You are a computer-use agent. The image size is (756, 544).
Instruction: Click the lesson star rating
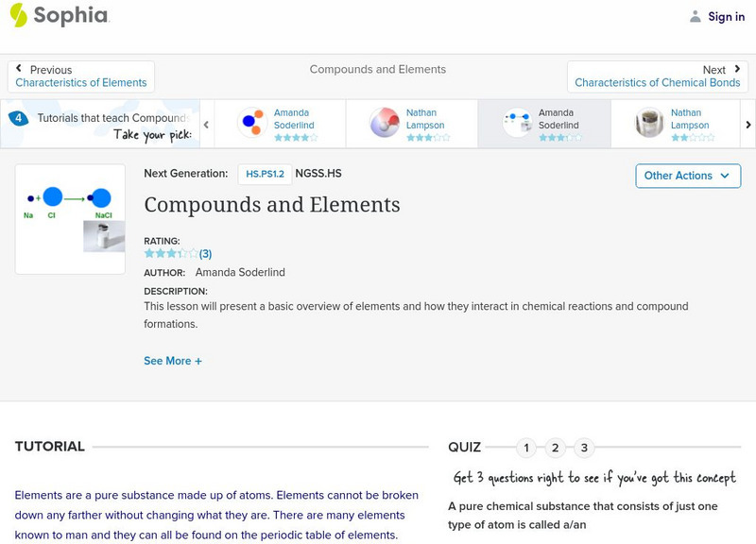click(x=171, y=253)
